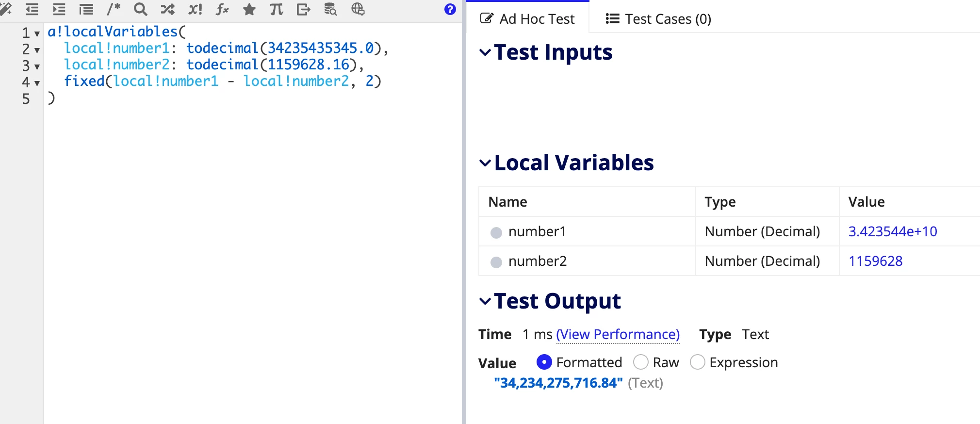Click todecimal(1159628.16) on line 3

[x=272, y=65]
